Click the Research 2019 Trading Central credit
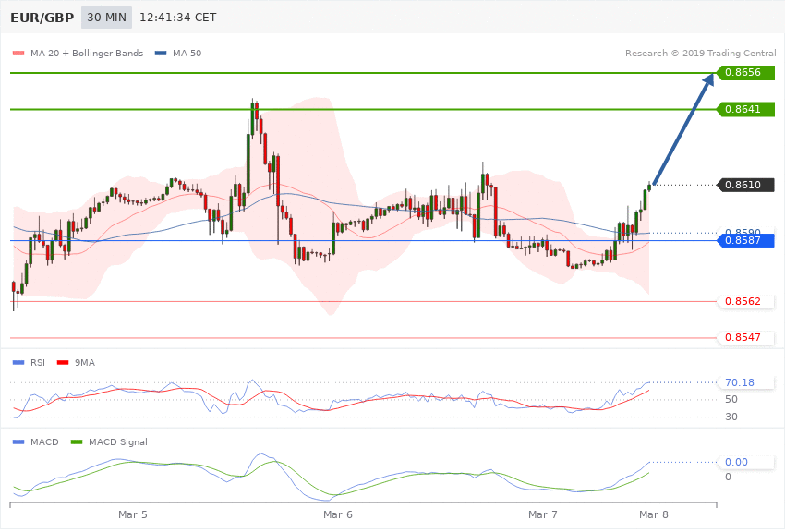This screenshot has height=532, width=785. coord(700,53)
